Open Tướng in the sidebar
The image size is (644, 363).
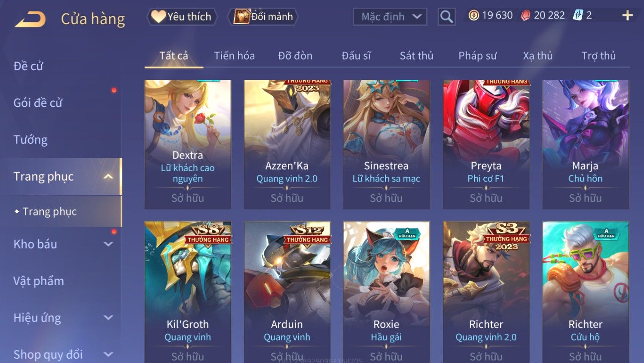tap(31, 140)
